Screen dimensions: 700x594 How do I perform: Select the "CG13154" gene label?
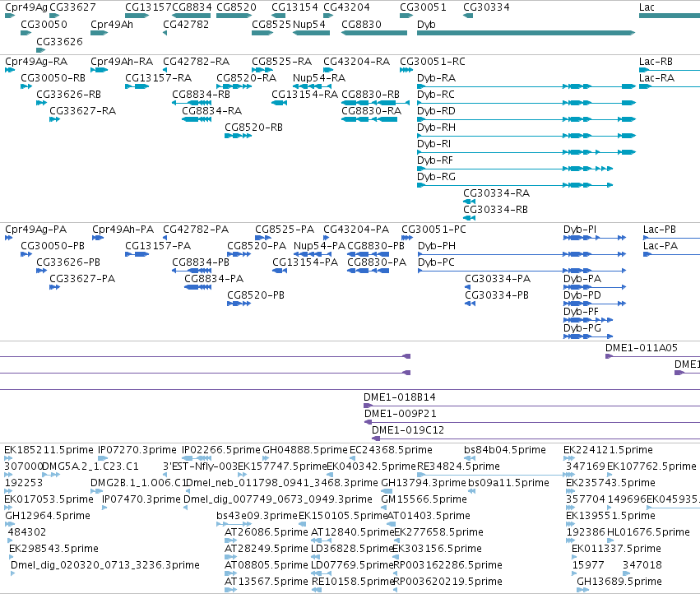tap(294, 7)
